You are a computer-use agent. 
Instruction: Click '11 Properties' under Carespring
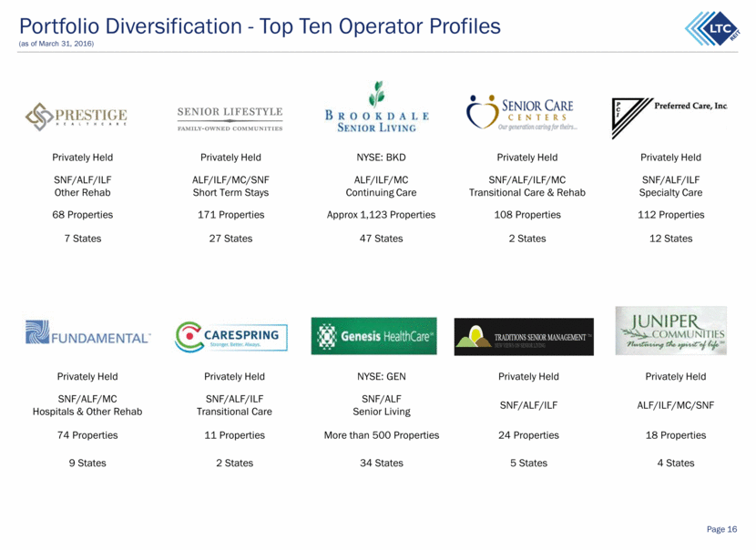[x=235, y=434]
